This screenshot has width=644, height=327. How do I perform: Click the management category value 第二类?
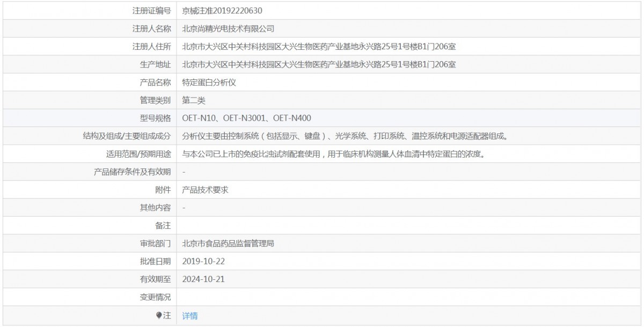pyautogui.click(x=194, y=100)
